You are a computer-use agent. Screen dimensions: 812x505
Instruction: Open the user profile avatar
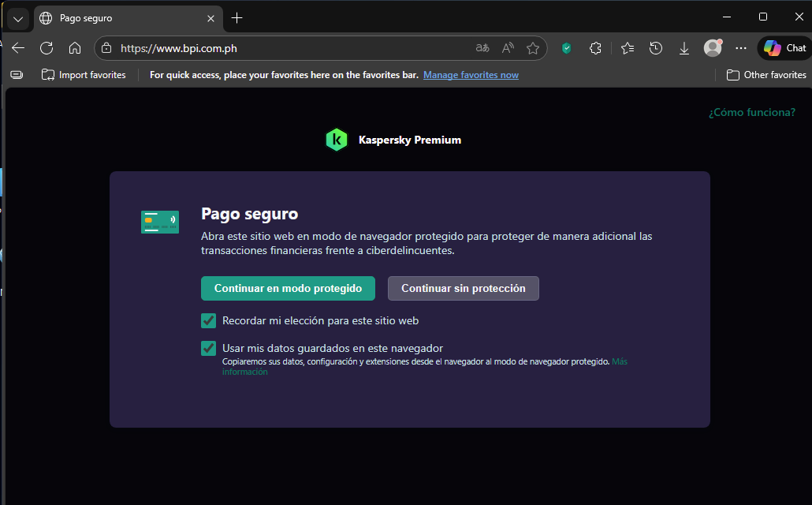click(713, 48)
